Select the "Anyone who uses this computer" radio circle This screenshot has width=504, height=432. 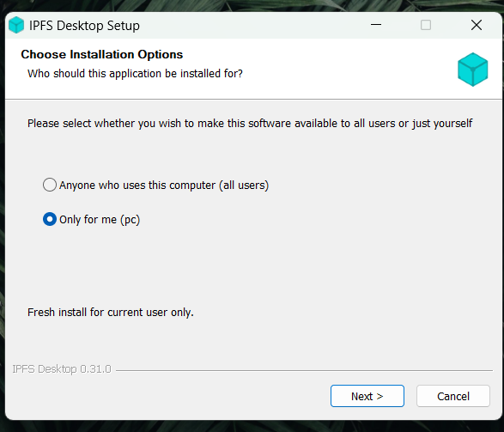tap(50, 185)
